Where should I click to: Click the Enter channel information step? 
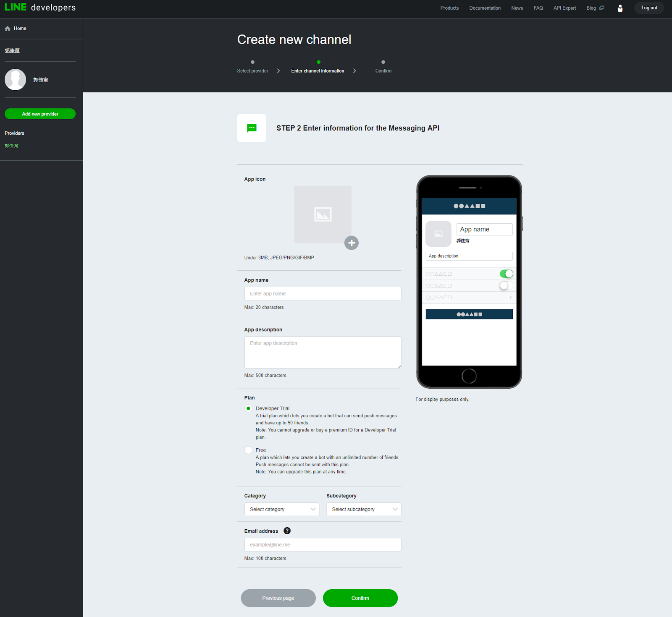tap(318, 68)
